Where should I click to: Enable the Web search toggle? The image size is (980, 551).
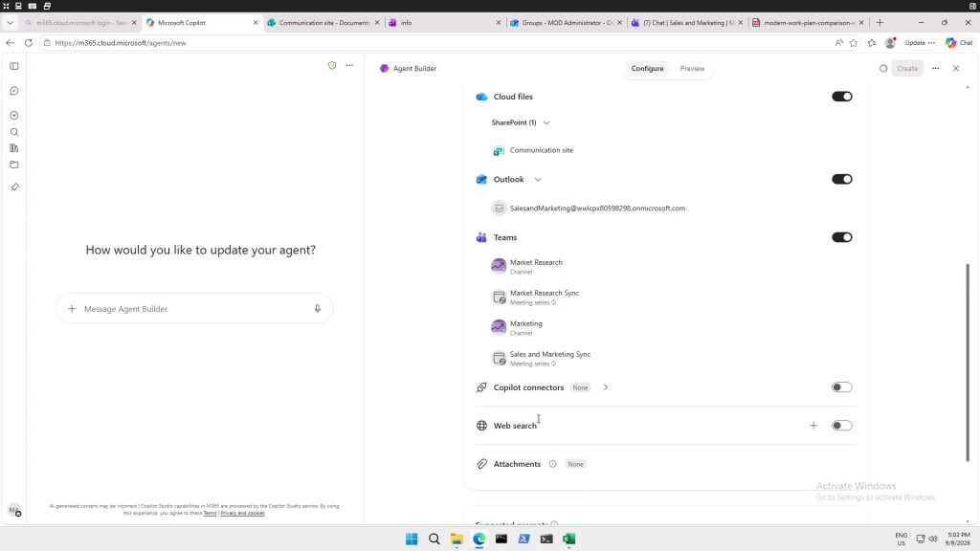pos(842,426)
